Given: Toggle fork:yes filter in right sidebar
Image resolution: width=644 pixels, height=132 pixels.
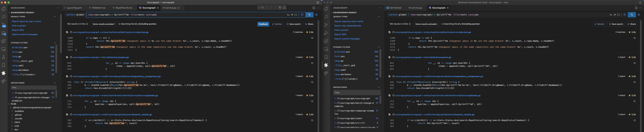Looking at the screenshot, I should 356,56.
